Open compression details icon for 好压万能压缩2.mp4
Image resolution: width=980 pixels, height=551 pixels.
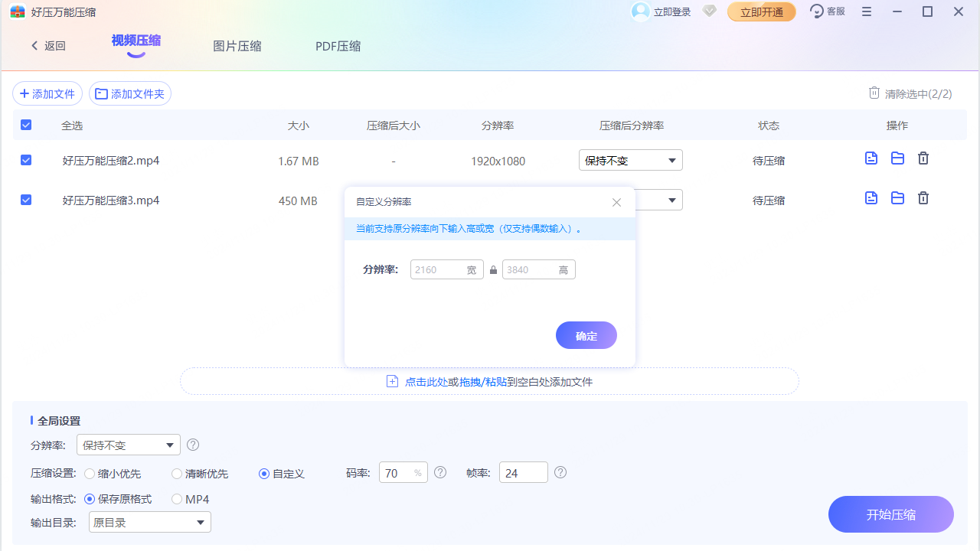871,158
